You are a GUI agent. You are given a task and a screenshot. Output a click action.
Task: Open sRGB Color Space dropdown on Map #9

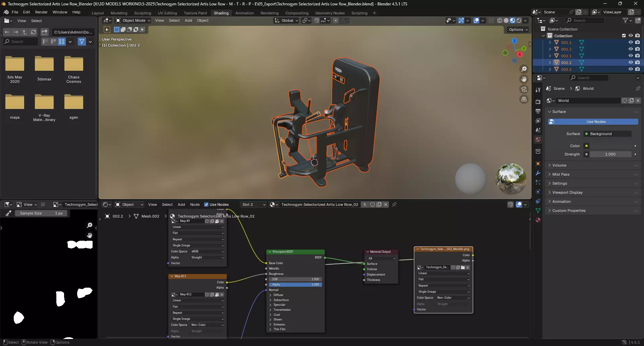tap(207, 251)
